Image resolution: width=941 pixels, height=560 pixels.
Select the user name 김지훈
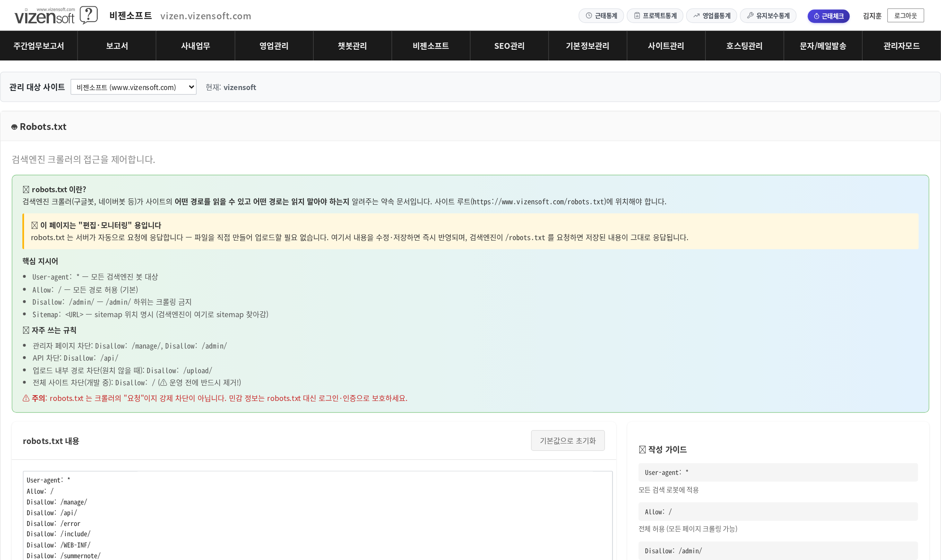pyautogui.click(x=872, y=16)
